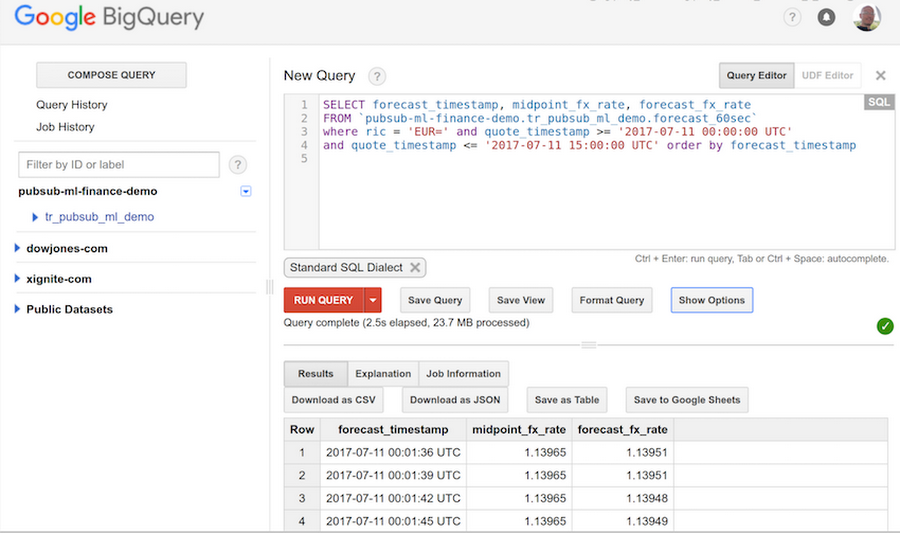Click the horizontal results pane divider handle
The image size is (900, 533).
pos(589,345)
